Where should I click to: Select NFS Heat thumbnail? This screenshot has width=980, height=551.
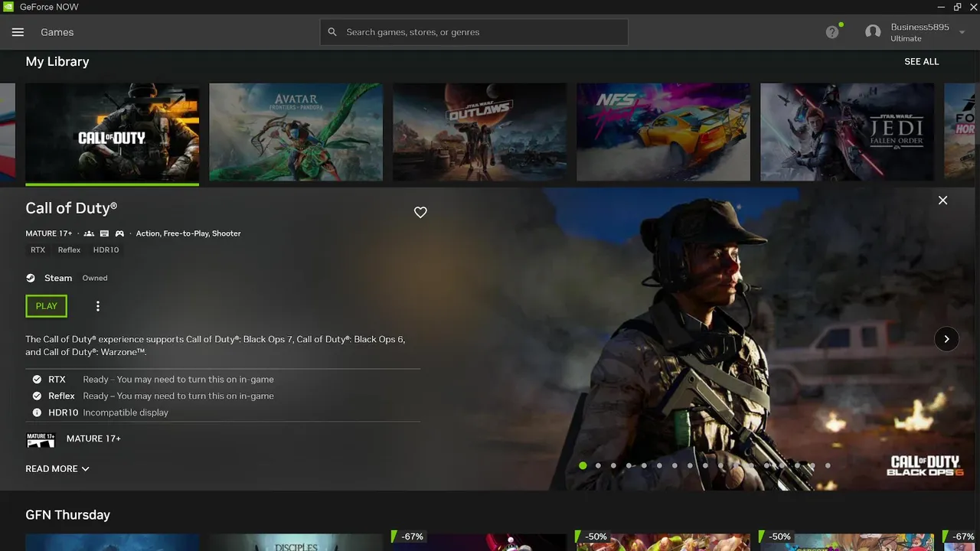[x=663, y=132]
